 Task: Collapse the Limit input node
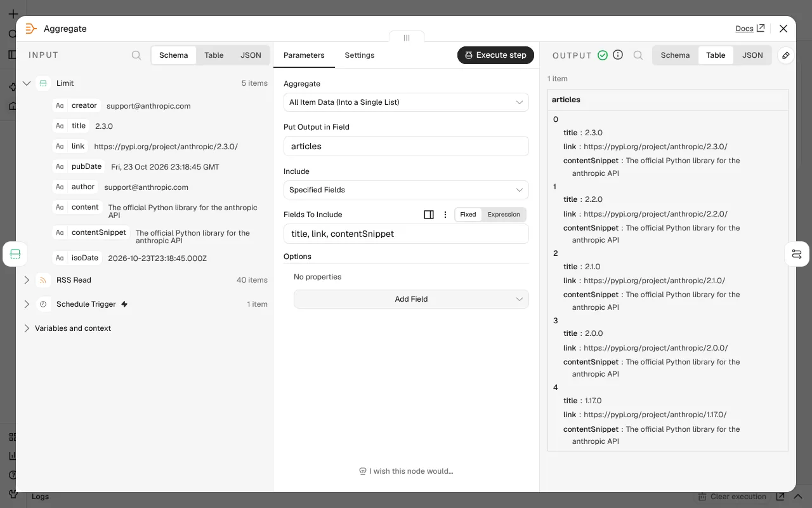click(x=27, y=83)
